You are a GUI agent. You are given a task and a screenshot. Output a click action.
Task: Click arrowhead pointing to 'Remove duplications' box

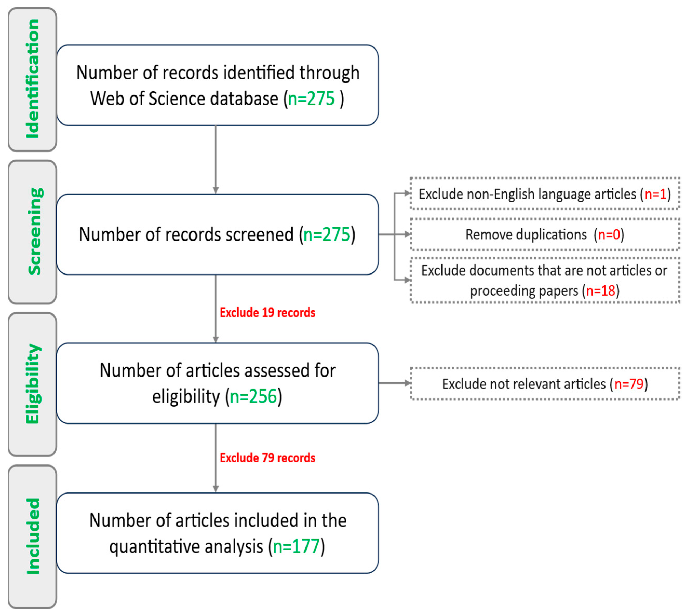[x=407, y=234]
